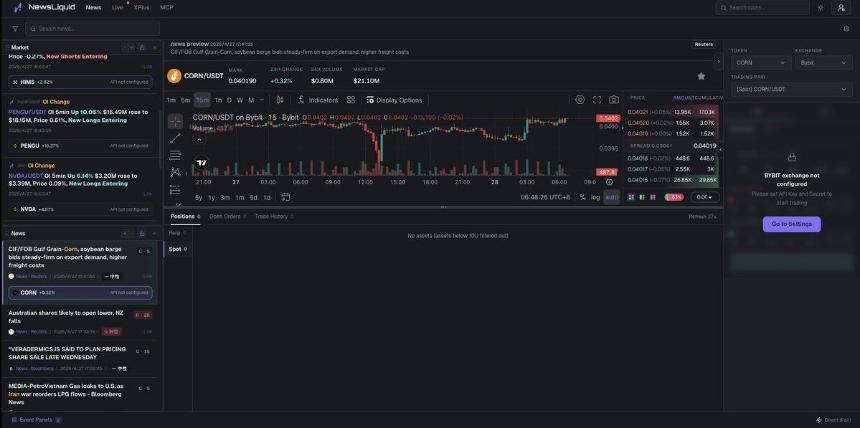Image resolution: width=860 pixels, height=428 pixels.
Task: Click the Reuters source tag
Action: [704, 44]
